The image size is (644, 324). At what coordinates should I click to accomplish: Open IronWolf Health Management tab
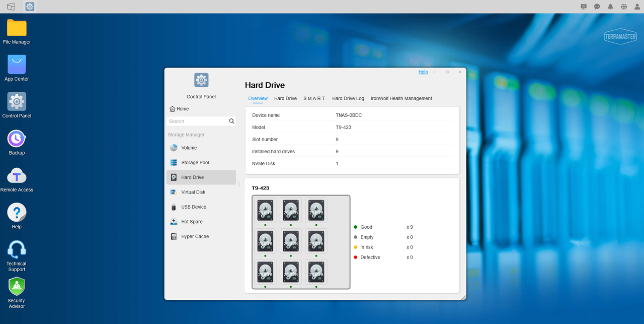pos(401,98)
